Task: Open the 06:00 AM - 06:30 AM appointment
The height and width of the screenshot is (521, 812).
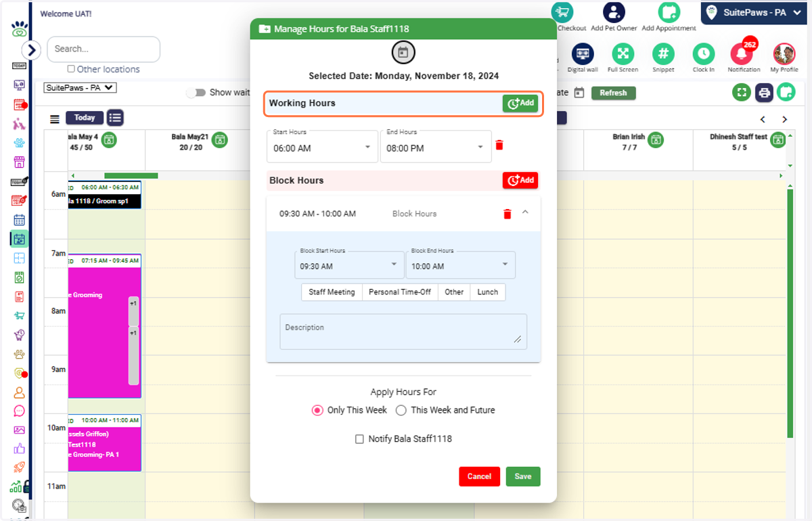Action: (x=105, y=194)
